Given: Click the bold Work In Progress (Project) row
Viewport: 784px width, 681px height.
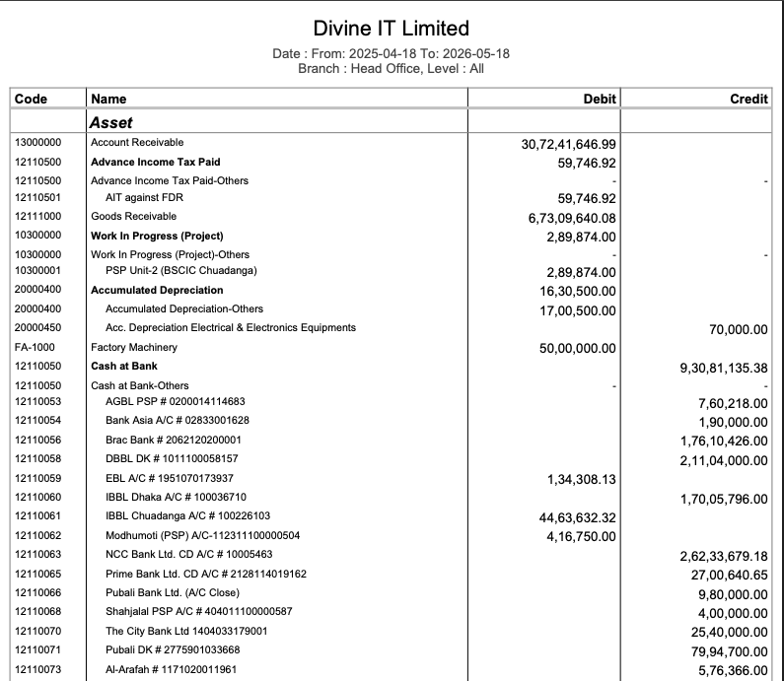Looking at the screenshot, I should (157, 236).
